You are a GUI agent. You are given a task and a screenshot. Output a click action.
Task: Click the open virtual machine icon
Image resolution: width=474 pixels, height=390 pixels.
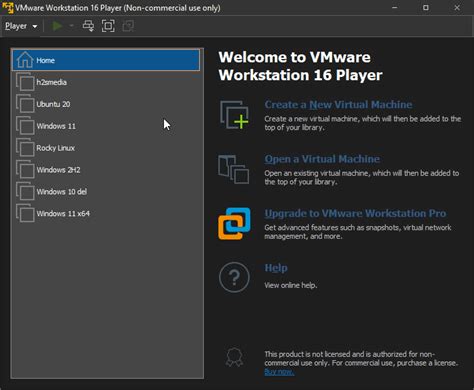coord(234,169)
